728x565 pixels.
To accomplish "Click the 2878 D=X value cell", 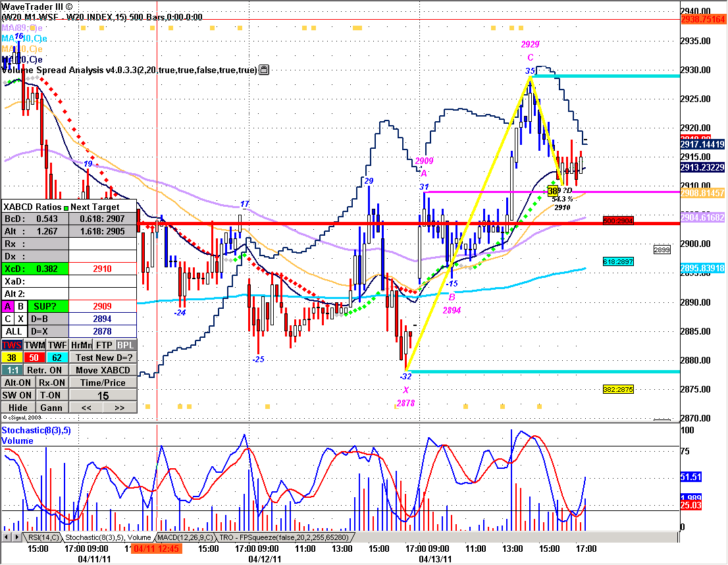I will [x=103, y=331].
